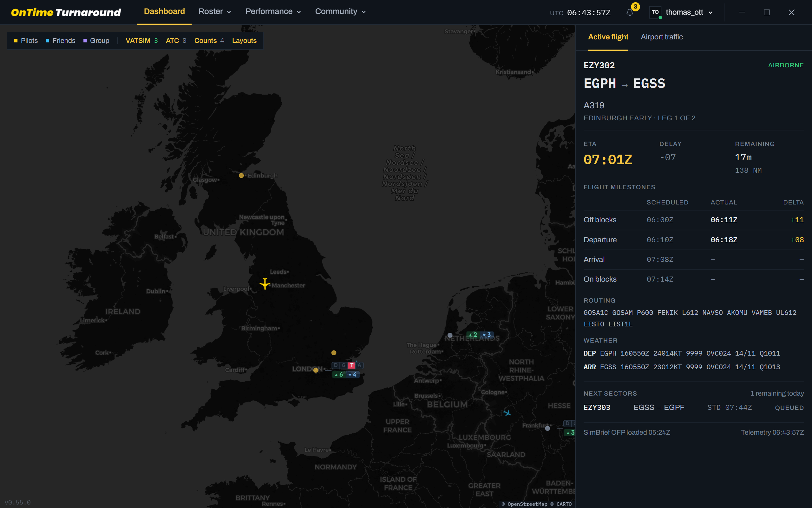
Task: Click the gray airport dot at Frankfurt
Action: 547,428
